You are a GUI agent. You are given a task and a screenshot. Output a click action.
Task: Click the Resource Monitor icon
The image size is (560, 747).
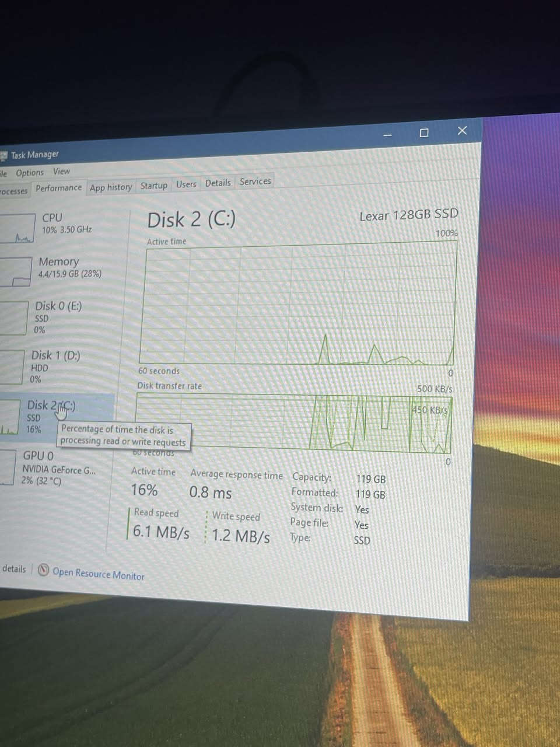[43, 570]
